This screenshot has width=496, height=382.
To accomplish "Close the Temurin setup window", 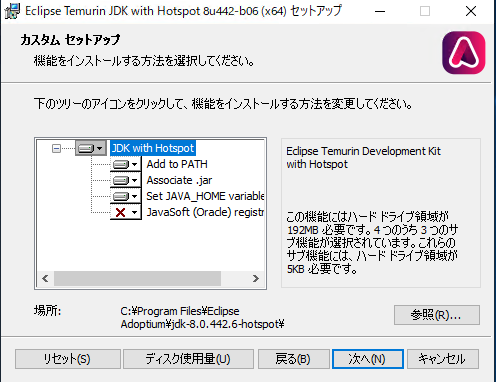I will click(x=471, y=11).
